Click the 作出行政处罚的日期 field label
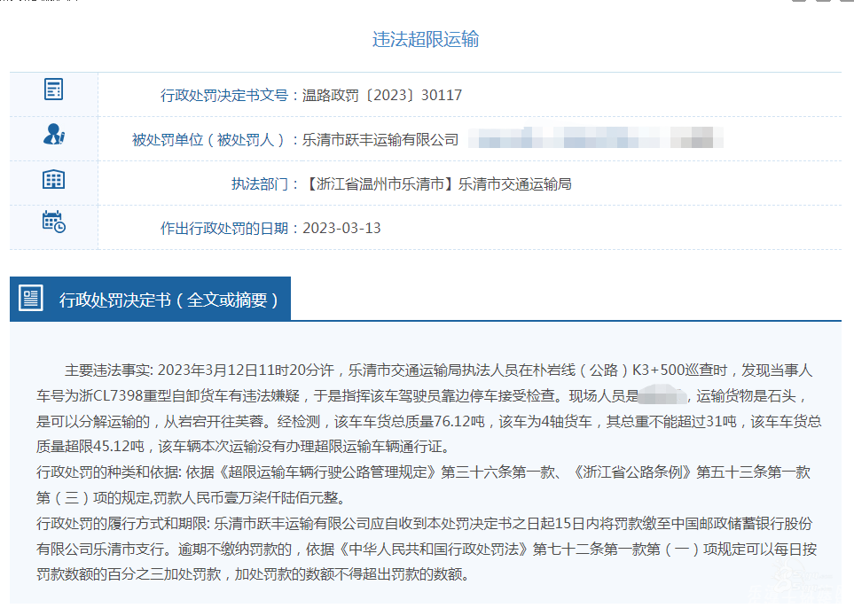Viewport: 854px width, 616px height. (x=229, y=228)
